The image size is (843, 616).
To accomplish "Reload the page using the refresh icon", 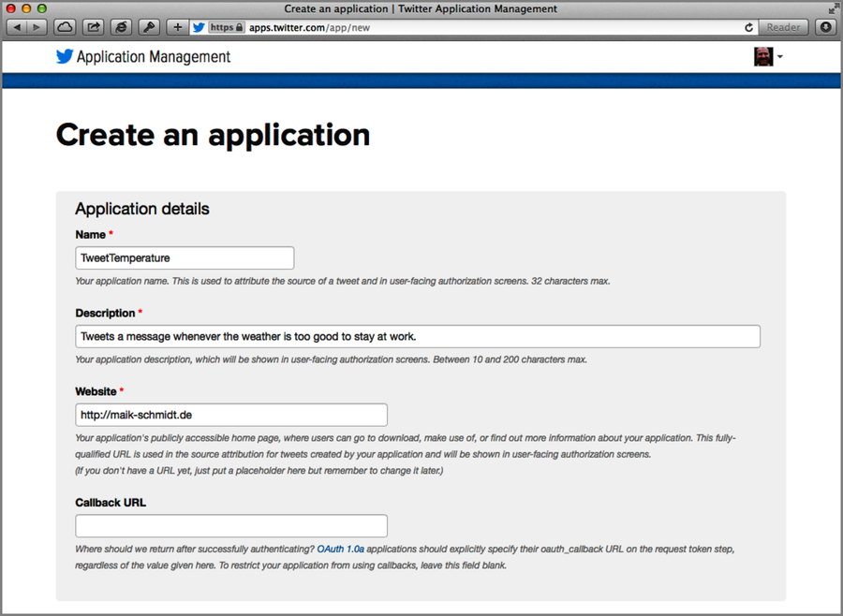I will tap(748, 27).
